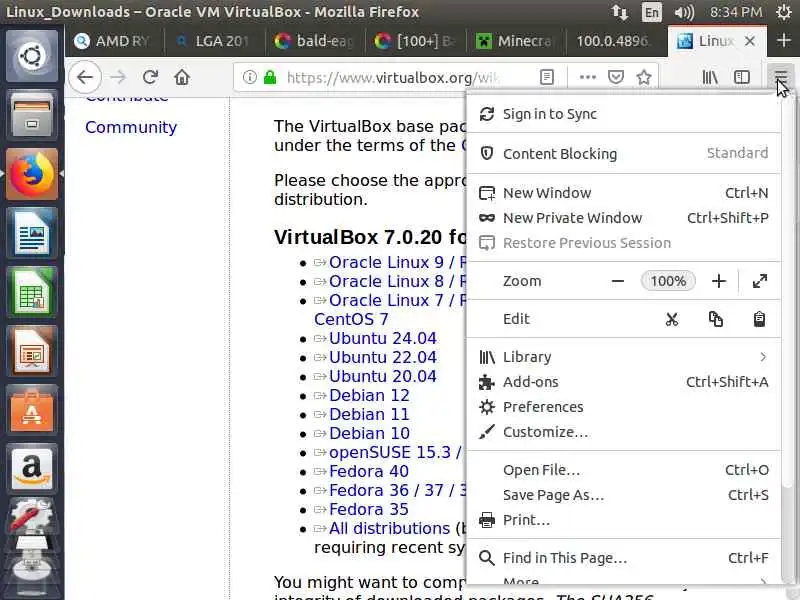
Task: Switch to [100+] tab
Action: point(416,41)
